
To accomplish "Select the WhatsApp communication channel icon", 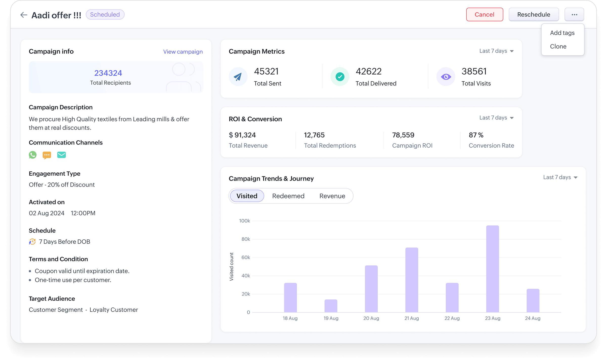I will (33, 155).
